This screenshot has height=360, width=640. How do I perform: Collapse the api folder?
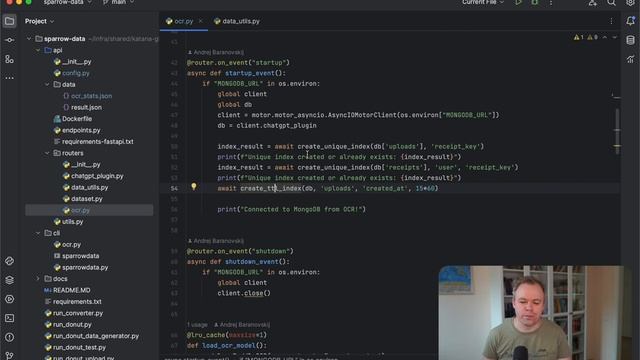38,50
